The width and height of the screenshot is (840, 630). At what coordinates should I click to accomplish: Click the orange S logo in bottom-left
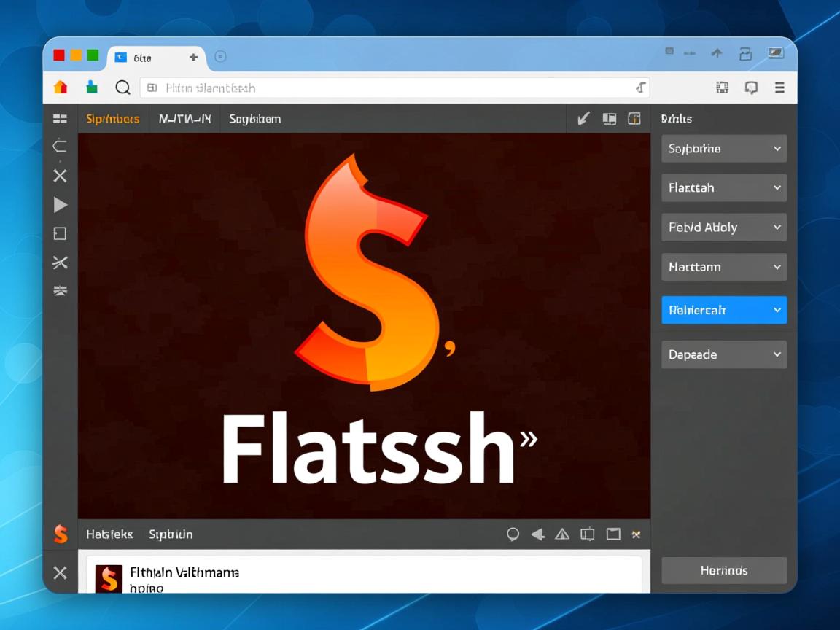tap(61, 534)
